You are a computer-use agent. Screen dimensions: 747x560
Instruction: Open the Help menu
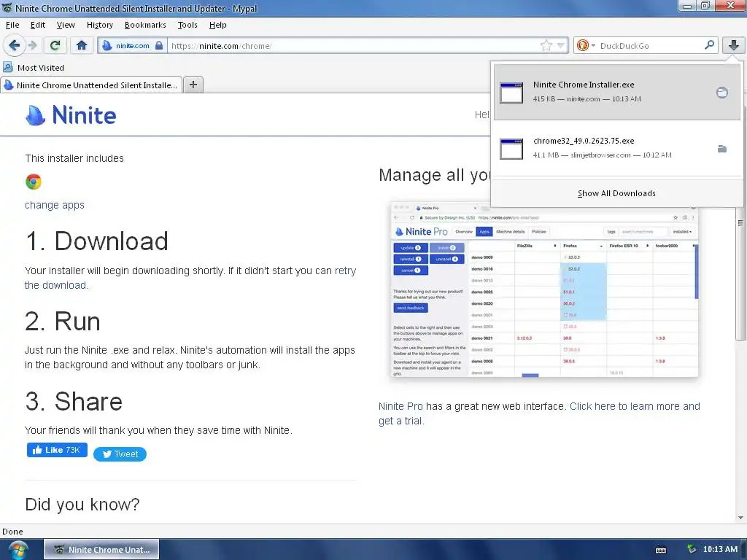pyautogui.click(x=217, y=25)
